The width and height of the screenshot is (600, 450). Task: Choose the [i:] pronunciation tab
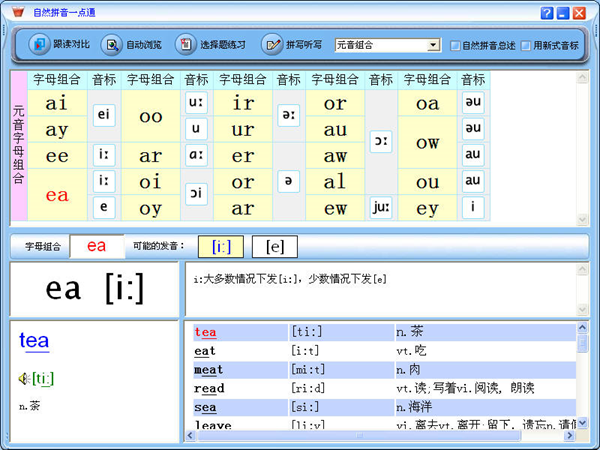tap(221, 246)
